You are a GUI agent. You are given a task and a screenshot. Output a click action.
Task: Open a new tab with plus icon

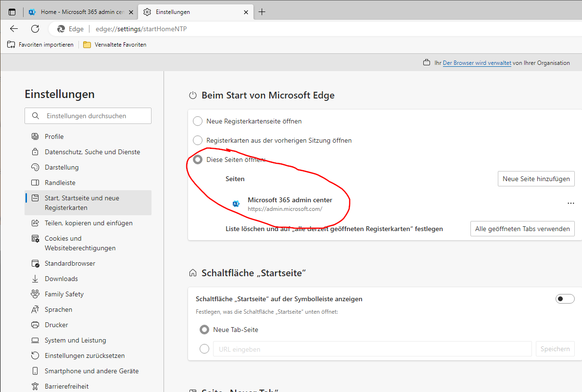click(x=262, y=12)
